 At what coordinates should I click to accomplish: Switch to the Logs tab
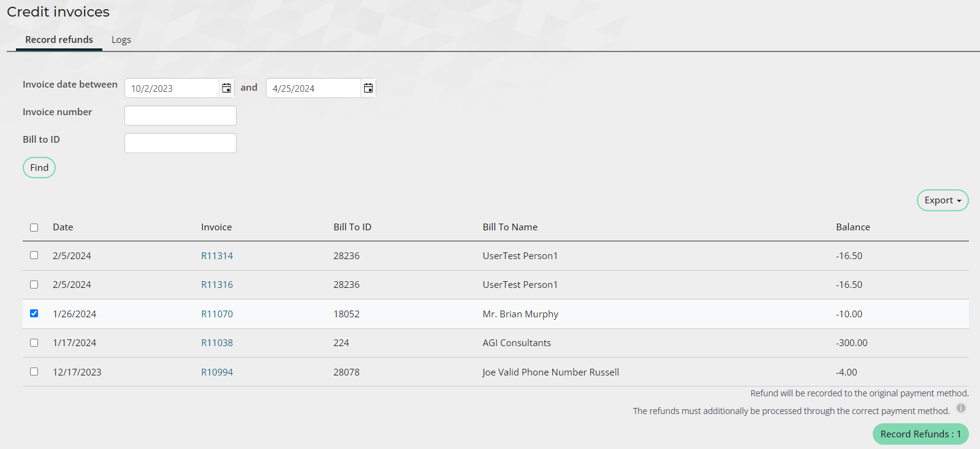click(121, 40)
